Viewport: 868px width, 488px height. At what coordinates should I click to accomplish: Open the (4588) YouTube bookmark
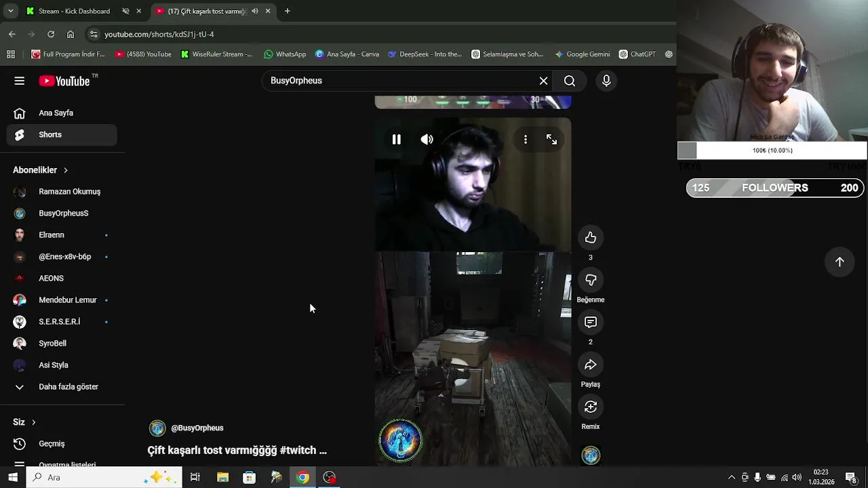pos(143,54)
